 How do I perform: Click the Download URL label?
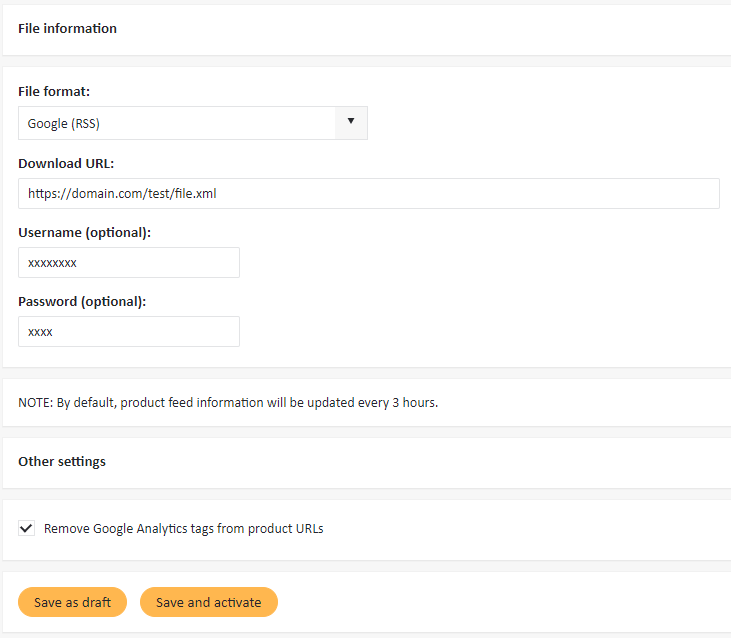click(66, 164)
